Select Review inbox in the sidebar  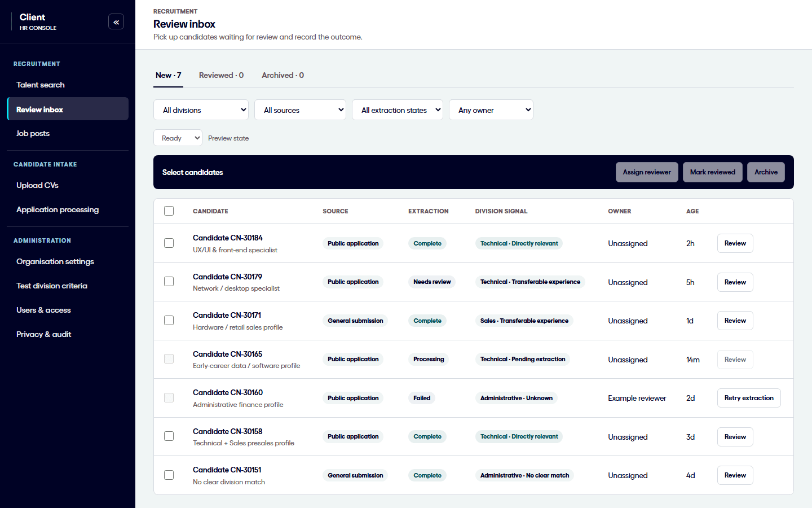point(68,109)
